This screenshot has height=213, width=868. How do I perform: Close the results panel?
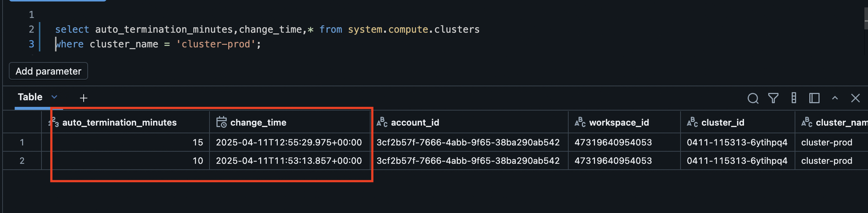pos(855,98)
